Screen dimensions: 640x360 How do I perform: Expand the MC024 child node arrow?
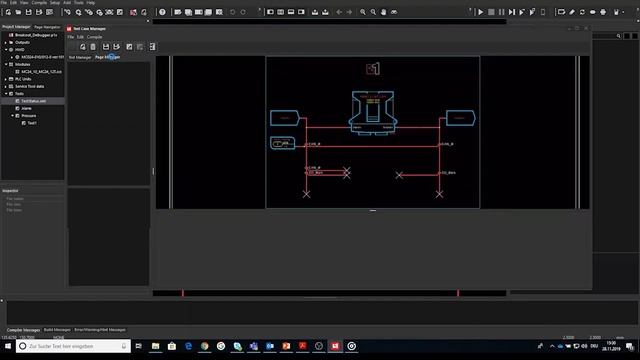coord(12,57)
